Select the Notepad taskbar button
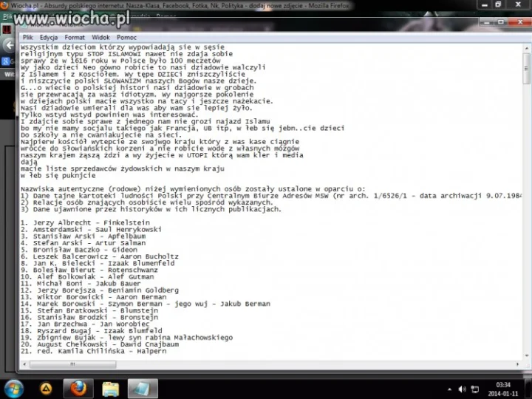The image size is (532, 399). 143,389
